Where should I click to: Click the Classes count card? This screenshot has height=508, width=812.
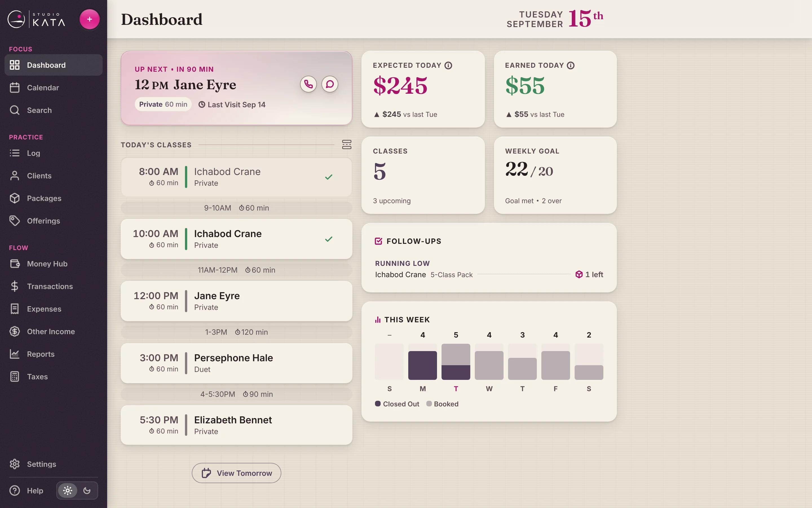(x=423, y=175)
